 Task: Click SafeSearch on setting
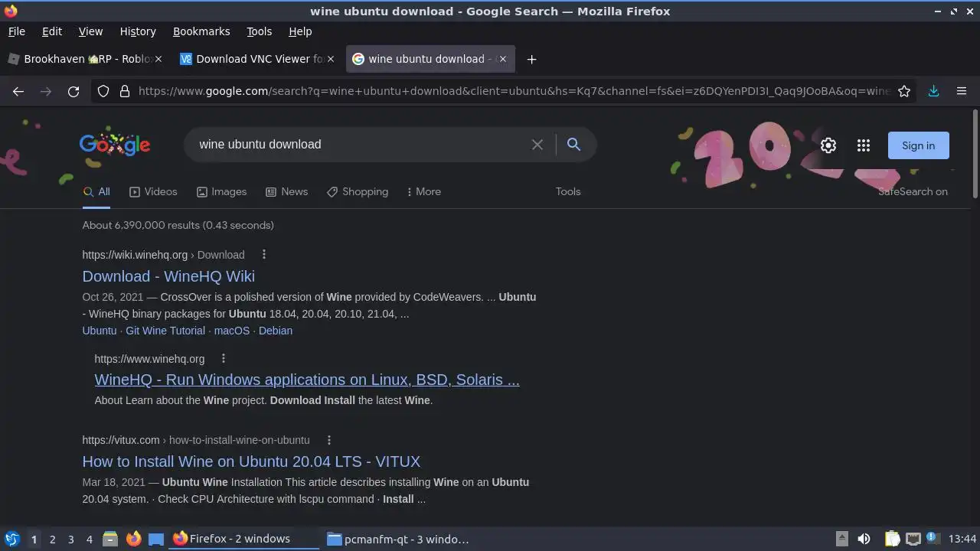coord(913,191)
